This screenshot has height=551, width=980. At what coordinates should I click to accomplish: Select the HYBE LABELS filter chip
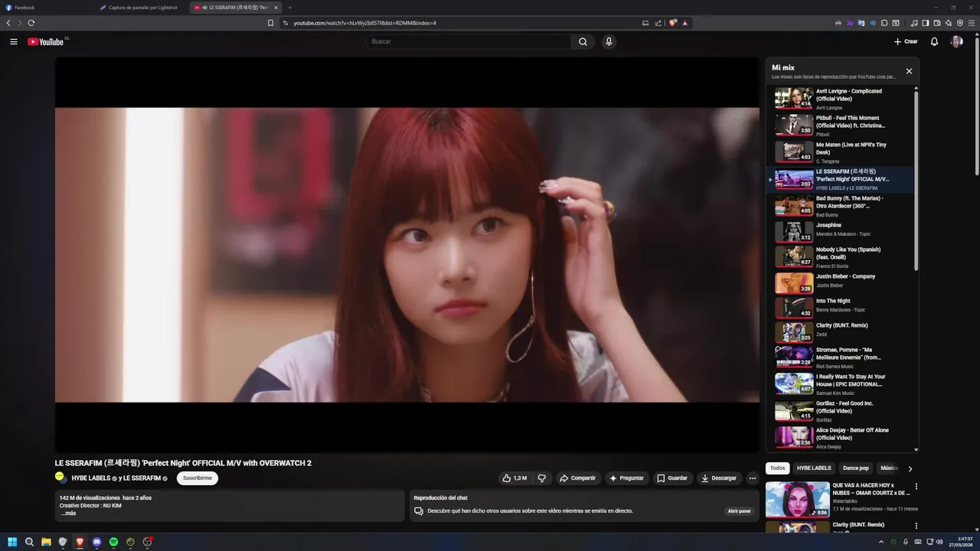coord(814,468)
